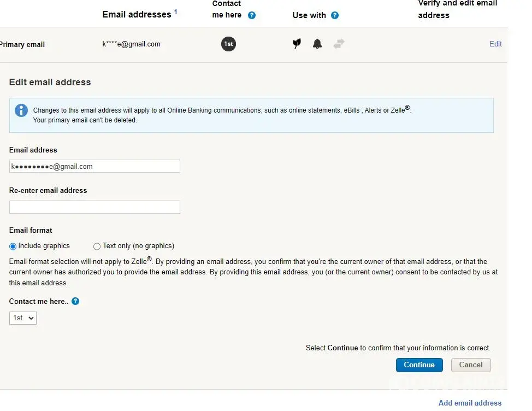532x411 pixels.
Task: Click the masked k****e@gmail.com address
Action: point(131,44)
